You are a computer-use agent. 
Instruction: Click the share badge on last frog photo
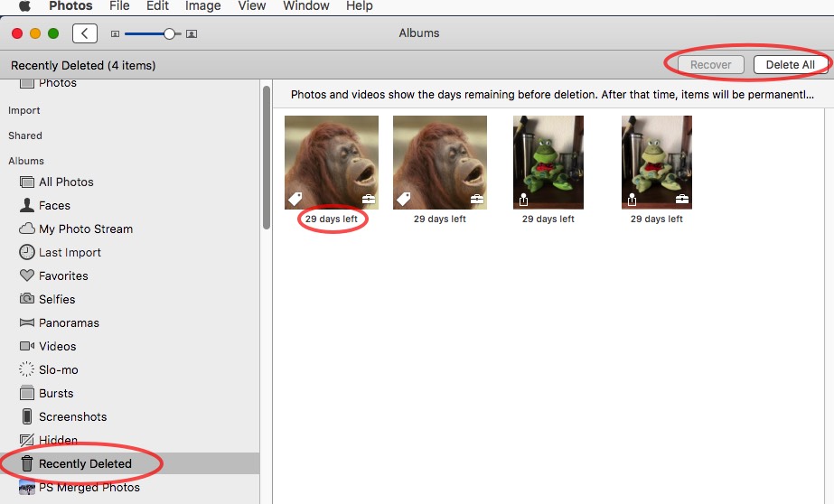(632, 200)
